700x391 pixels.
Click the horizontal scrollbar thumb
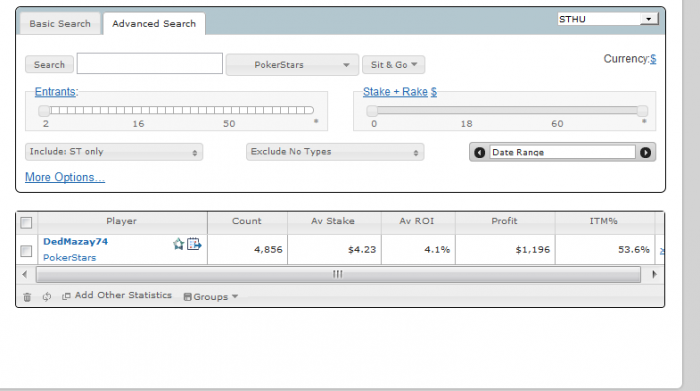tap(338, 274)
